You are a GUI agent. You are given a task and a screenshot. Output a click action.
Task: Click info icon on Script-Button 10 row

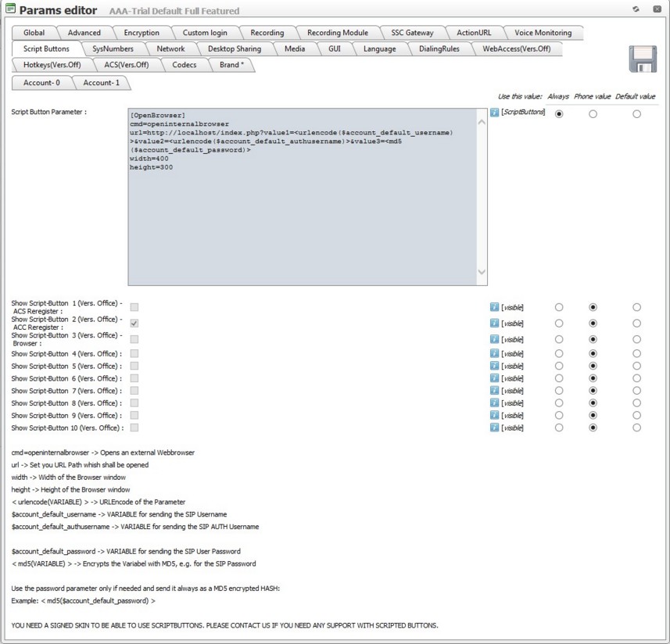[x=494, y=428]
